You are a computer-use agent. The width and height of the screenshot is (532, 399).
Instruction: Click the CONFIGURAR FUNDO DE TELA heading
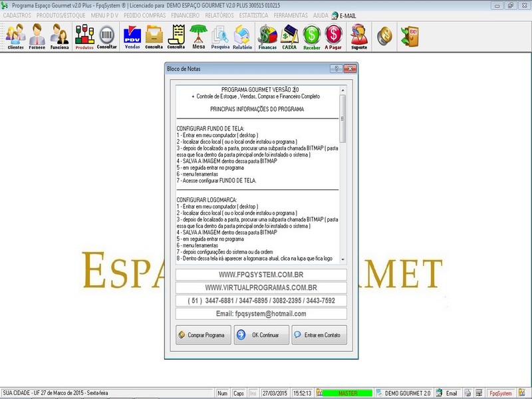(x=210, y=128)
